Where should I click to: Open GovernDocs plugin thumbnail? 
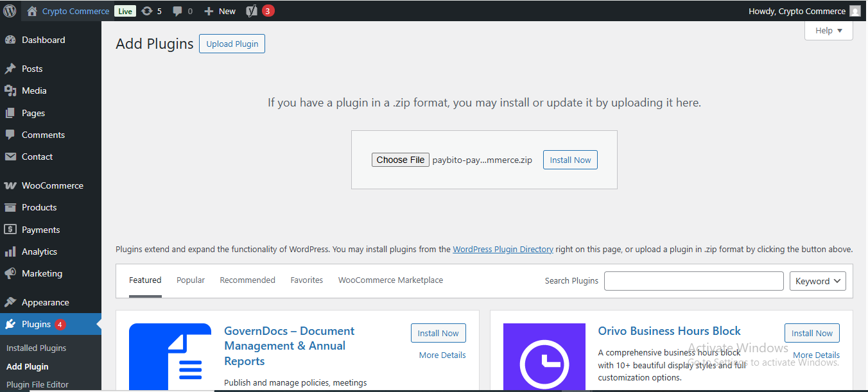click(x=170, y=357)
